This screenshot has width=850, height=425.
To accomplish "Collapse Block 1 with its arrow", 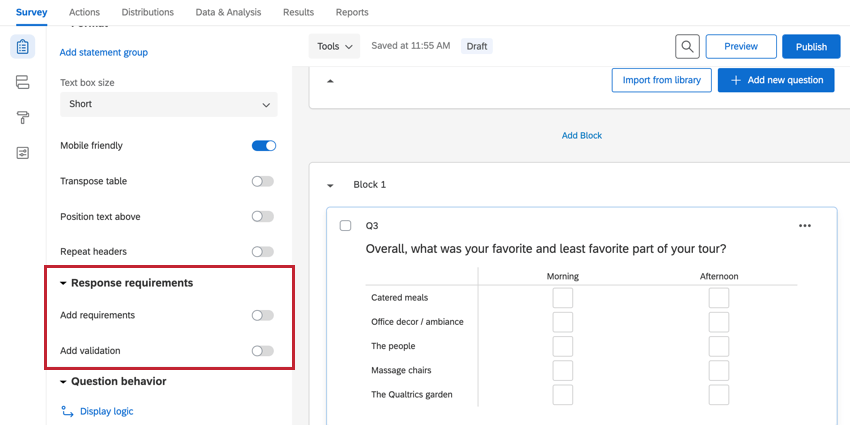I will [330, 185].
